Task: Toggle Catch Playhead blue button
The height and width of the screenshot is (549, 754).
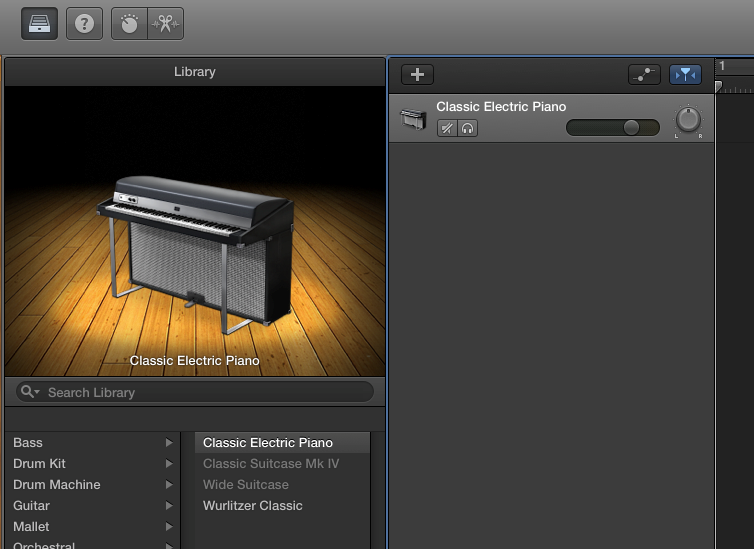Action: (x=686, y=75)
